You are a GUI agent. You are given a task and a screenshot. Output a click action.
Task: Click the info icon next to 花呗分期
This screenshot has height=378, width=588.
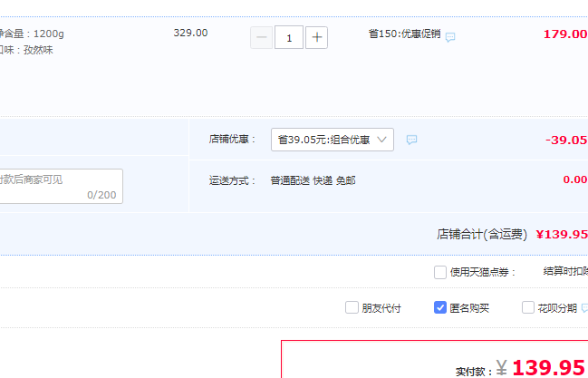point(584,308)
